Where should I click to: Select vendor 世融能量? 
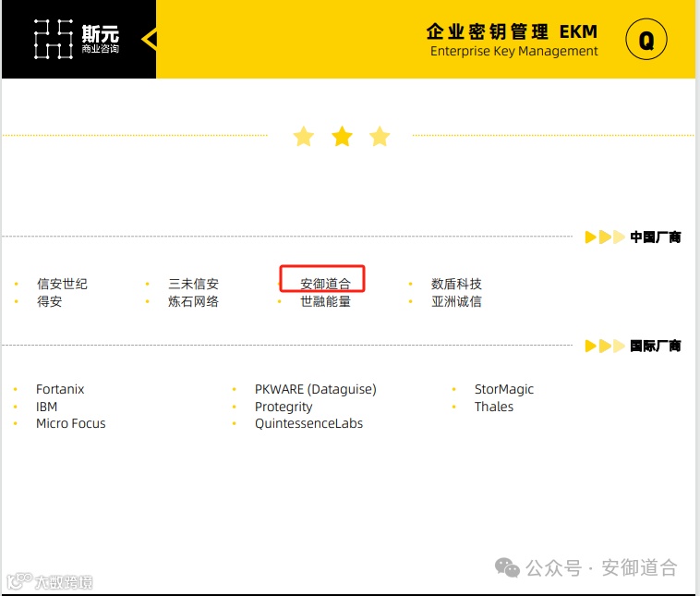(x=325, y=301)
